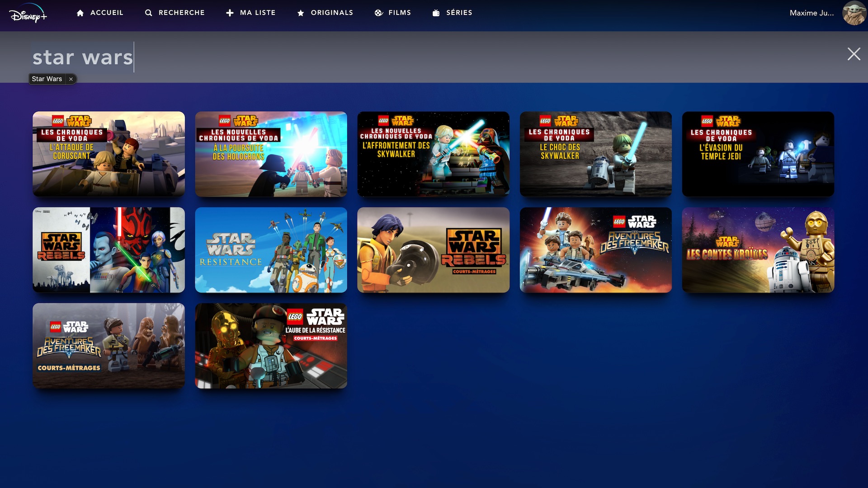Click the Ma Liste plus icon
Screen dimensions: 868x488
click(x=230, y=13)
